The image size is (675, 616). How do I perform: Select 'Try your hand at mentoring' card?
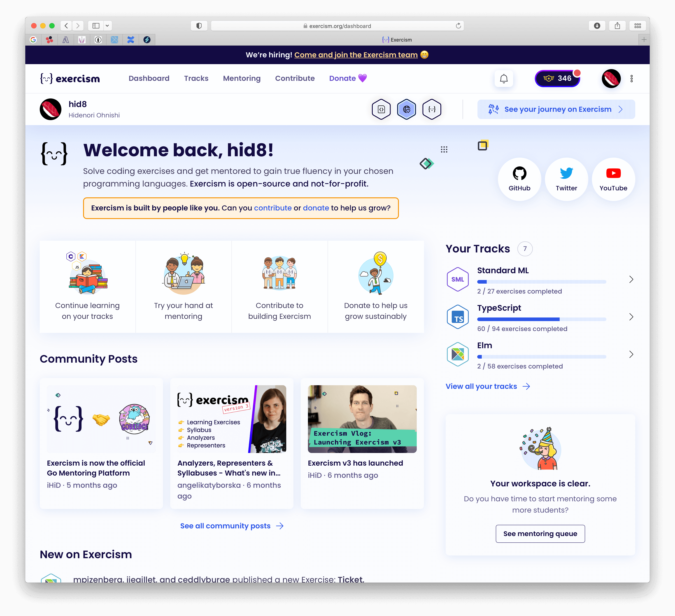184,287
